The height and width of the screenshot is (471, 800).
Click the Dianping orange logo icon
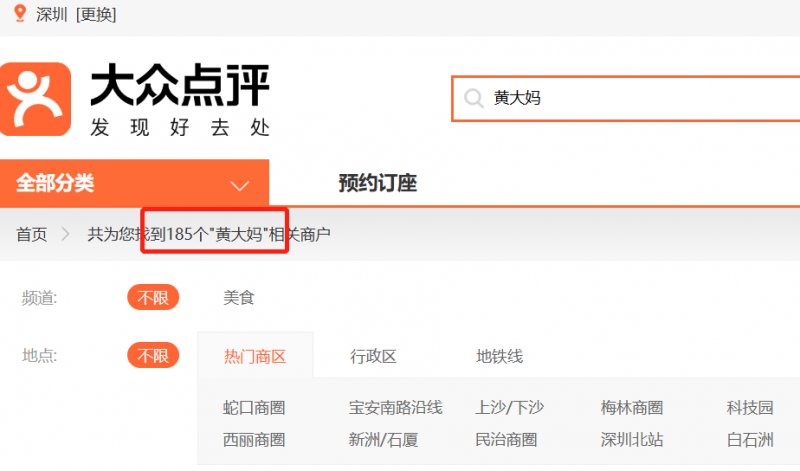[x=35, y=100]
